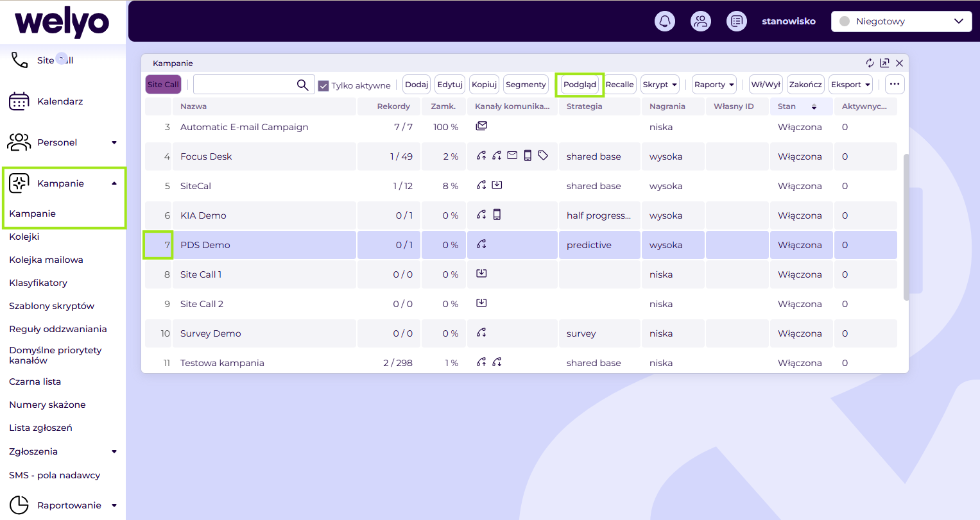Click the call channel icon in PDS Demo row
Image resolution: width=980 pixels, height=520 pixels.
pos(481,244)
